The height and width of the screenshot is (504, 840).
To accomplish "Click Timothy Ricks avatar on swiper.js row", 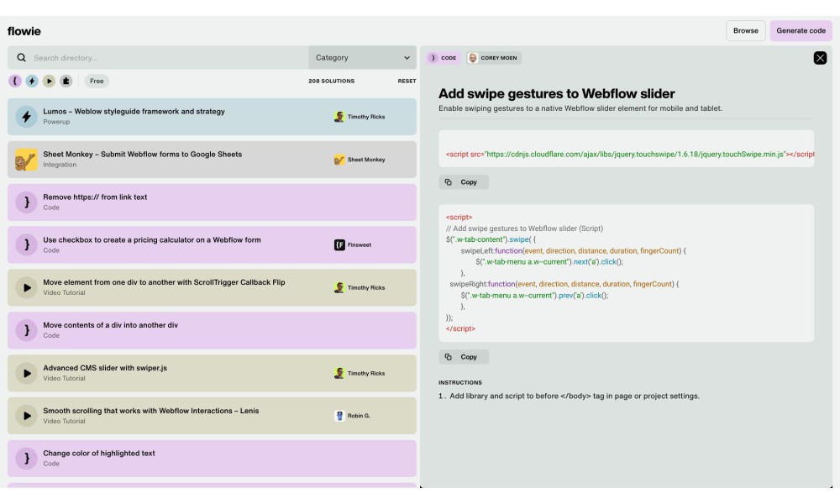I will coord(339,373).
